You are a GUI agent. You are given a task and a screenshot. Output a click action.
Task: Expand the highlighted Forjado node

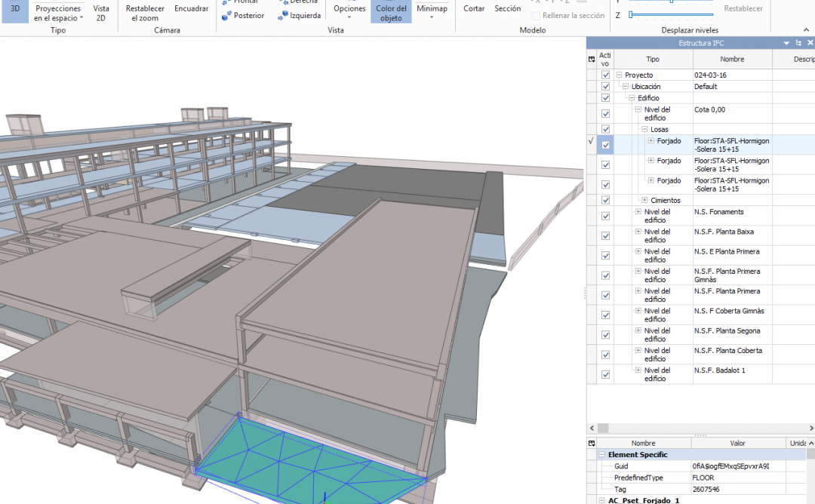[650, 141]
